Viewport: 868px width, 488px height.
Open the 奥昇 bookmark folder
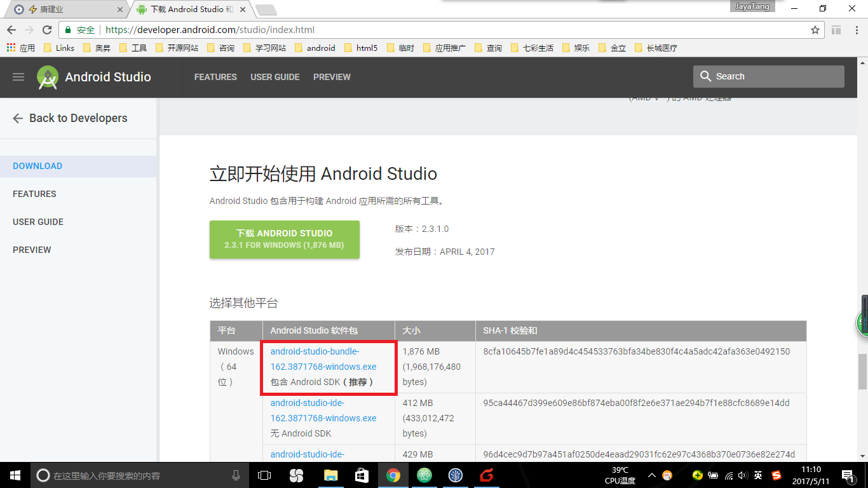pyautogui.click(x=97, y=48)
